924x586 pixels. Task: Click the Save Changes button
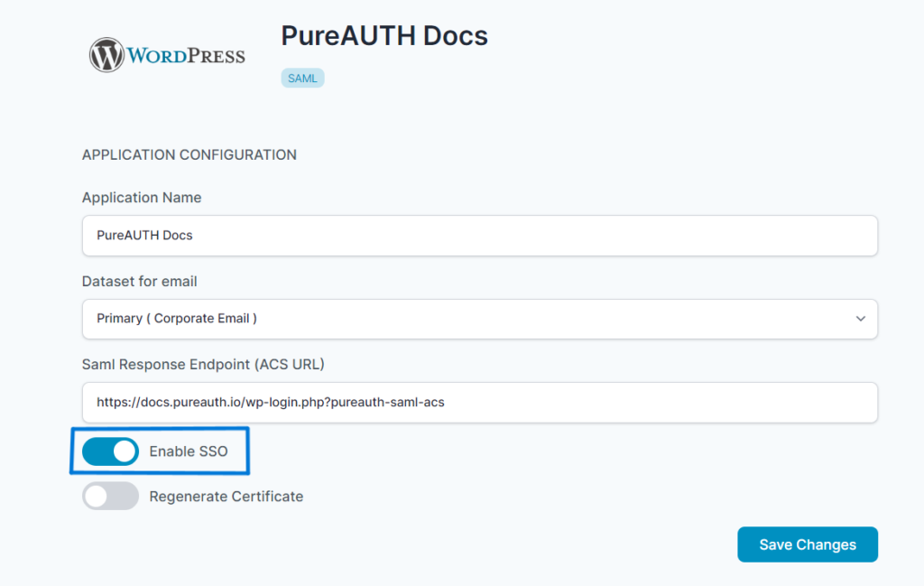(808, 544)
